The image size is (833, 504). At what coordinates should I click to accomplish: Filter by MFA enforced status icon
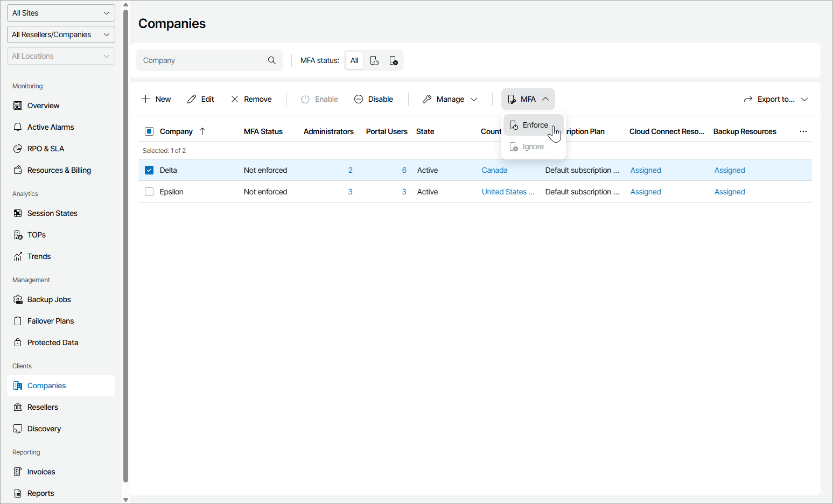[x=374, y=60]
